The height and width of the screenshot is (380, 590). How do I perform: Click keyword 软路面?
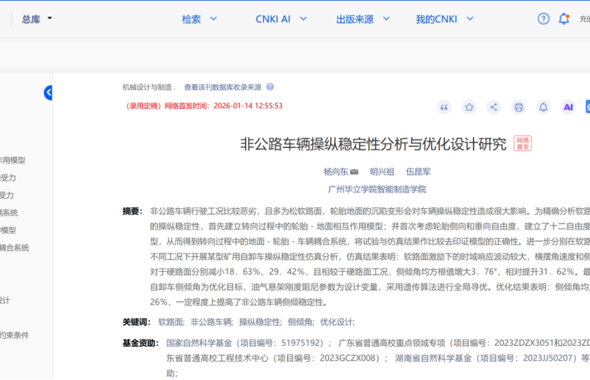click(x=171, y=322)
